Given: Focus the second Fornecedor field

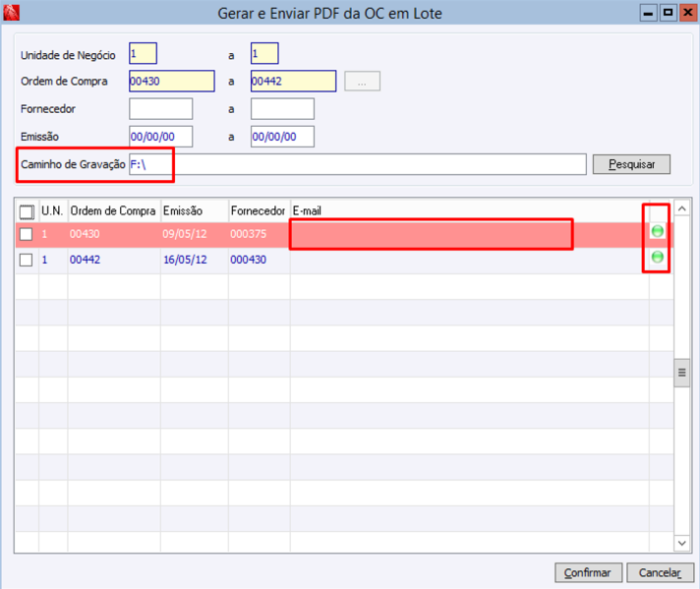Looking at the screenshot, I should coord(282,109).
